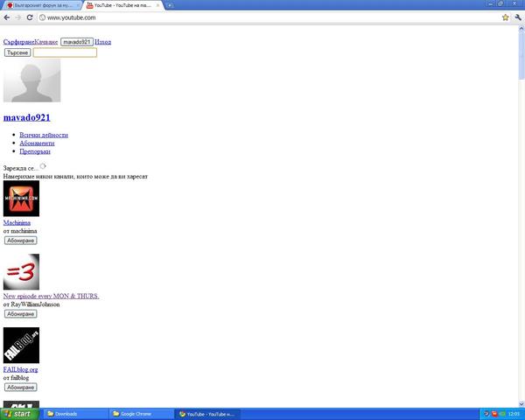The image size is (525, 420).
Task: Open the Chrome wrench settings menu
Action: tap(518, 17)
